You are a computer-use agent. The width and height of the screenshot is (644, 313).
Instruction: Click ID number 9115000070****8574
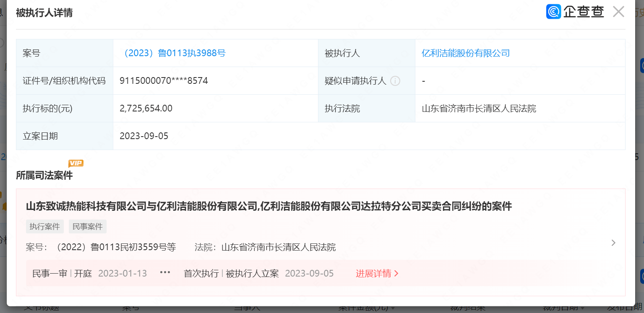(164, 81)
